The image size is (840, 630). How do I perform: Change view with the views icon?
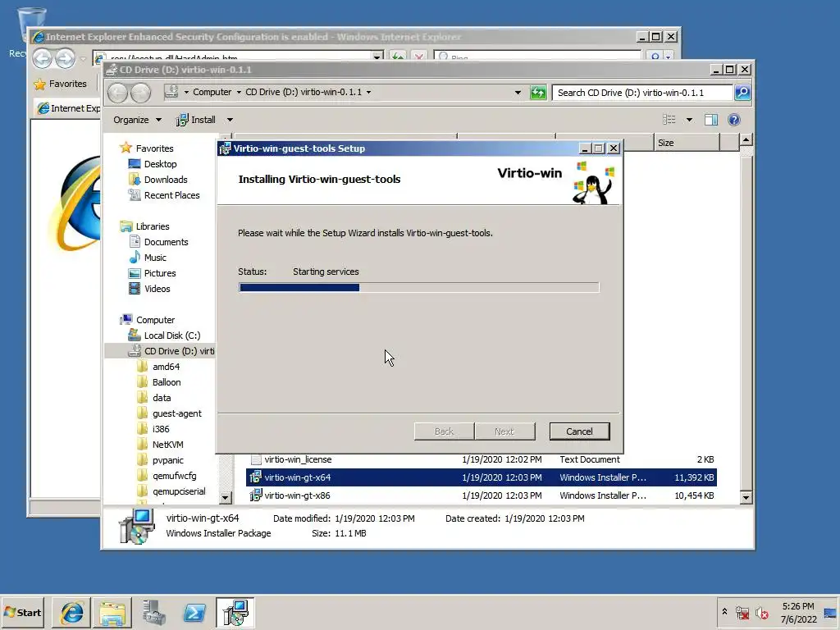coord(669,120)
